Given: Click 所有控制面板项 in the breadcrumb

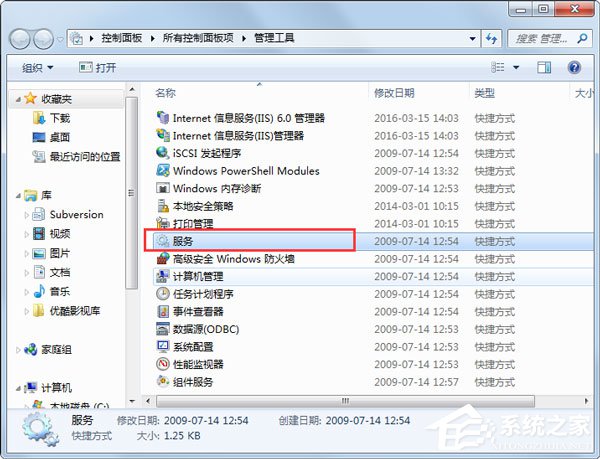Looking at the screenshot, I should coord(198,38).
